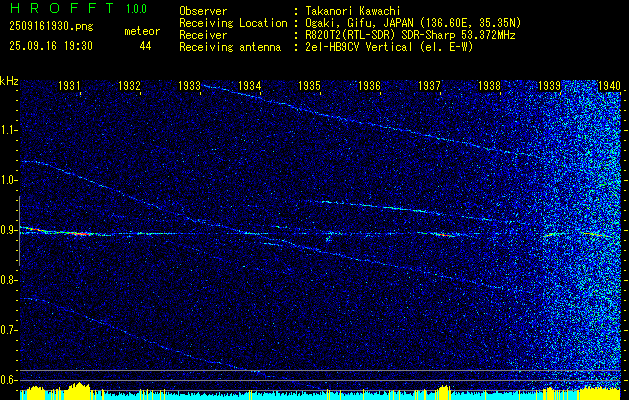Image resolution: width=629 pixels, height=400 pixels.
Task: Click the 1932 time marker
Action: click(129, 85)
